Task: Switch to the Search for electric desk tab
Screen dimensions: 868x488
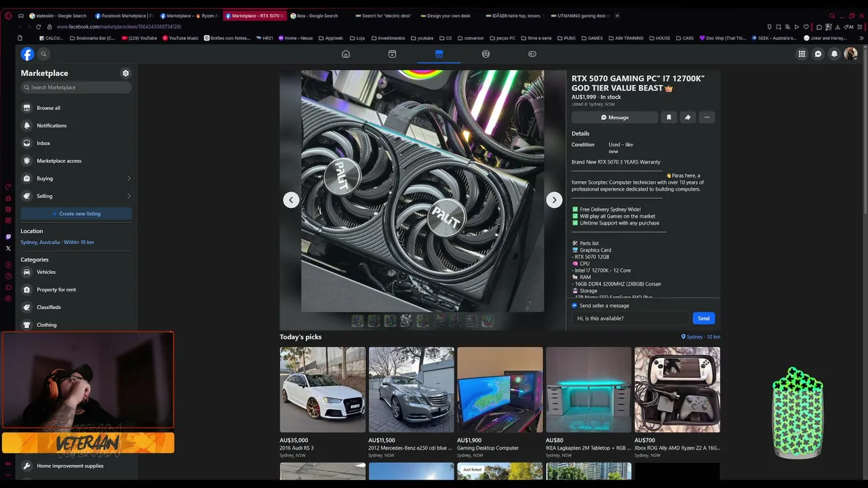Action: coord(383,16)
